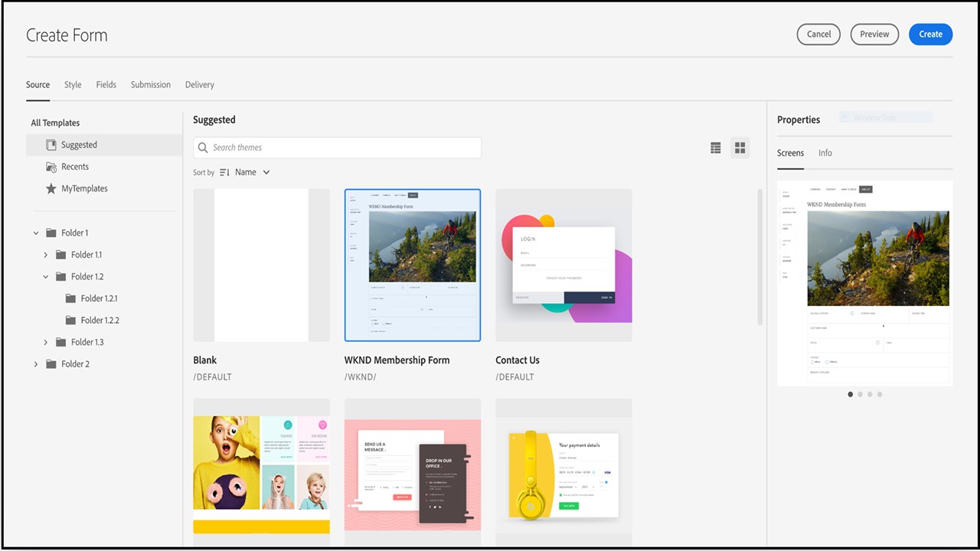Click the Folder 1.2.2 folder icon
Screen dimensions: 980x551
click(70, 321)
